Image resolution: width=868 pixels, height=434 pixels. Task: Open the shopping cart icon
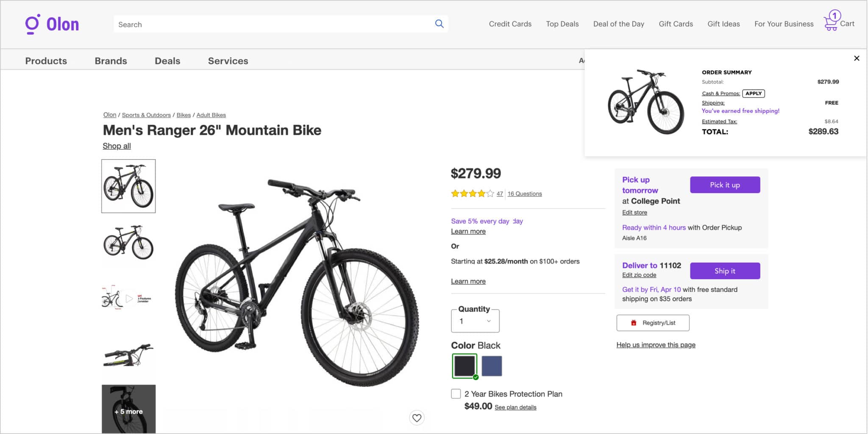tap(831, 23)
